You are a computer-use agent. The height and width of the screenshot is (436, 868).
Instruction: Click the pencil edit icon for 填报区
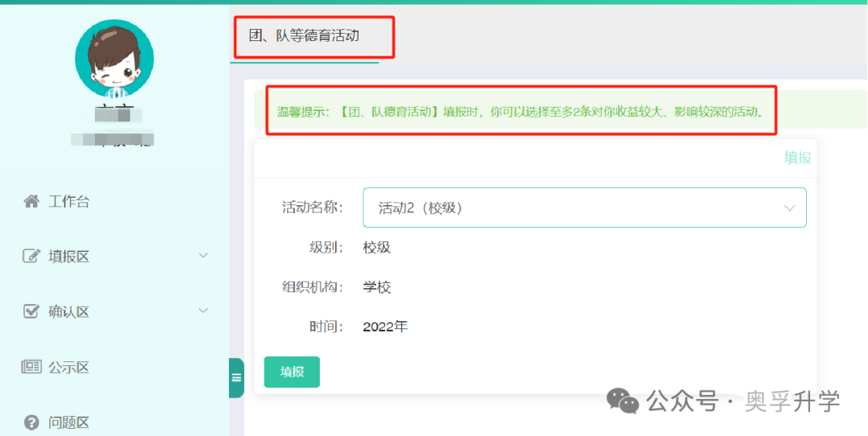(x=31, y=256)
